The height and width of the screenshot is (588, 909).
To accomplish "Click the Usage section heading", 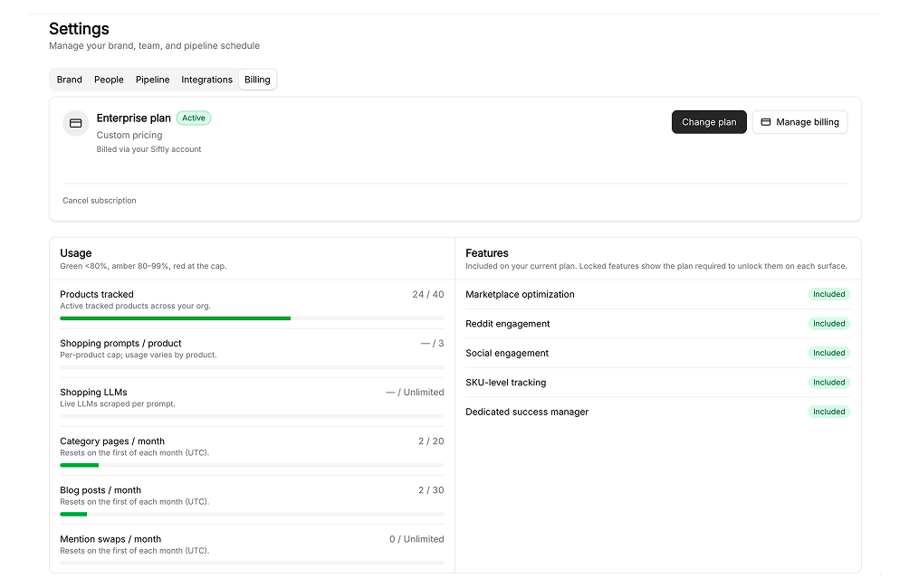I will point(75,253).
